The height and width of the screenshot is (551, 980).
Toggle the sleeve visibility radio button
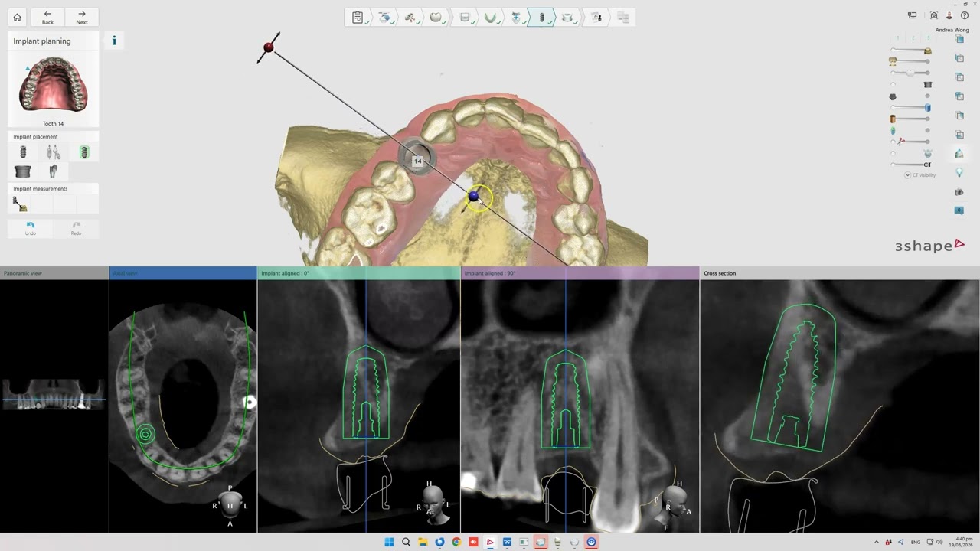pyautogui.click(x=893, y=84)
